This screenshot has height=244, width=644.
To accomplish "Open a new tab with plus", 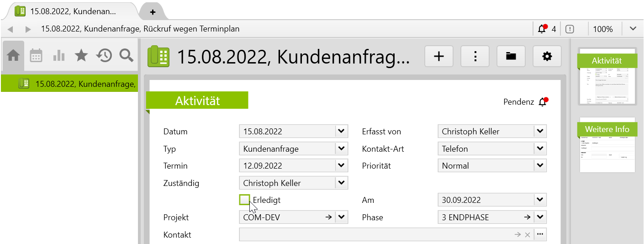I will 153,12.
